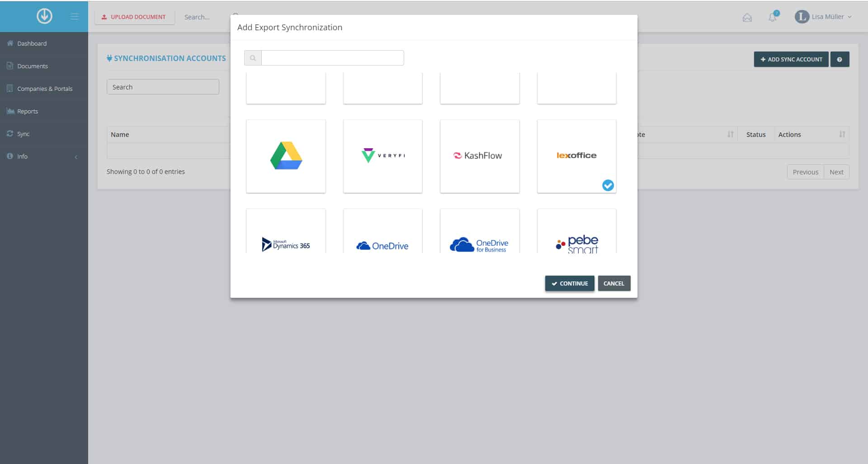Expand the Info sidebar submenu
This screenshot has width=868, height=464.
[44, 156]
